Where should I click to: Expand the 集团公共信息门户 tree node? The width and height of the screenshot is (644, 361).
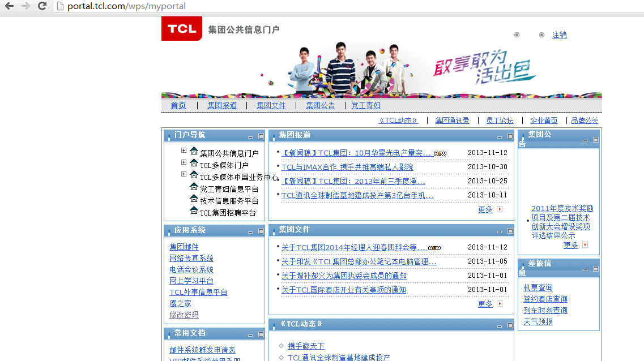[x=184, y=150]
